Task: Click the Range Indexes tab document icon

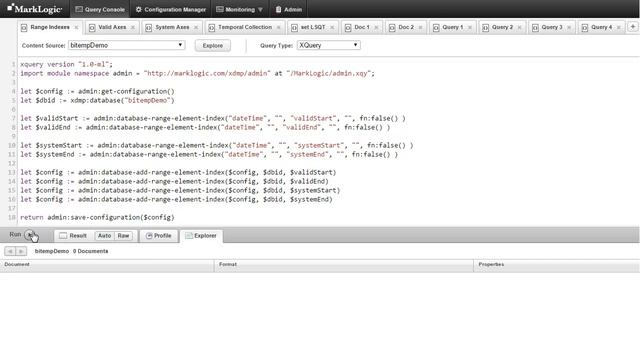Action: tap(24, 27)
